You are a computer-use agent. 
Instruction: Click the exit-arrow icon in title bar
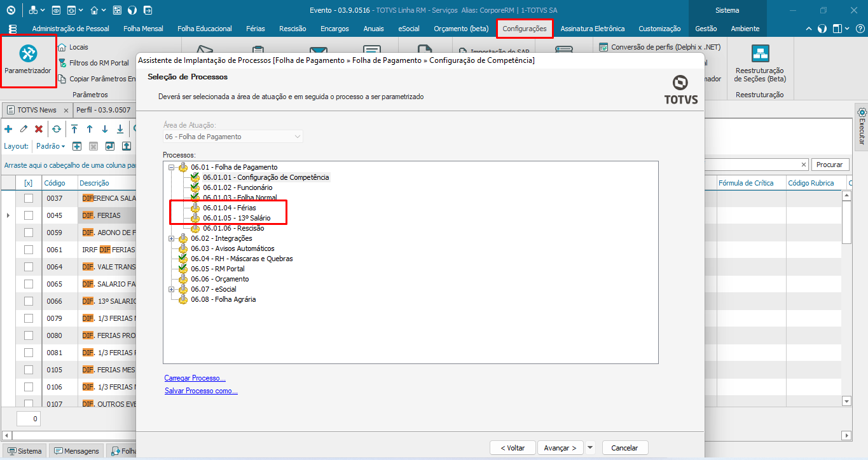148,10
